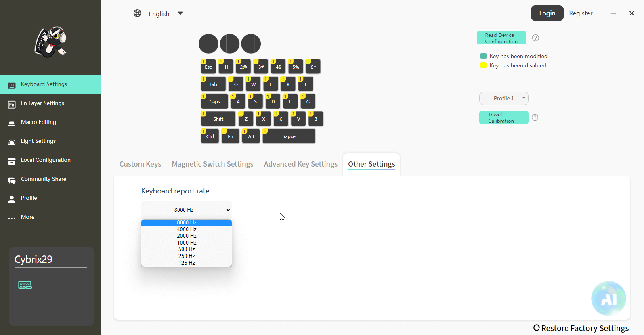Switch to Advanced Key Settings tab
This screenshot has height=335, width=644.
tap(300, 164)
